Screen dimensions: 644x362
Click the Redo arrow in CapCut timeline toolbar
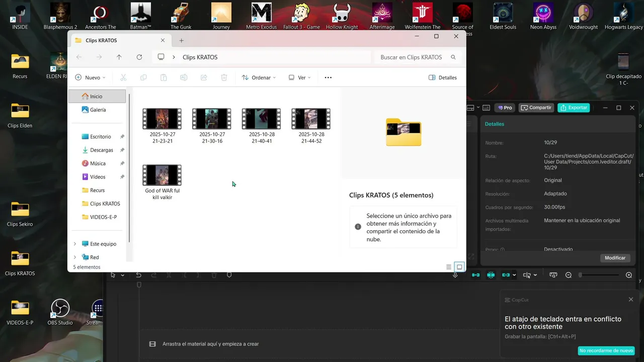coord(154,275)
